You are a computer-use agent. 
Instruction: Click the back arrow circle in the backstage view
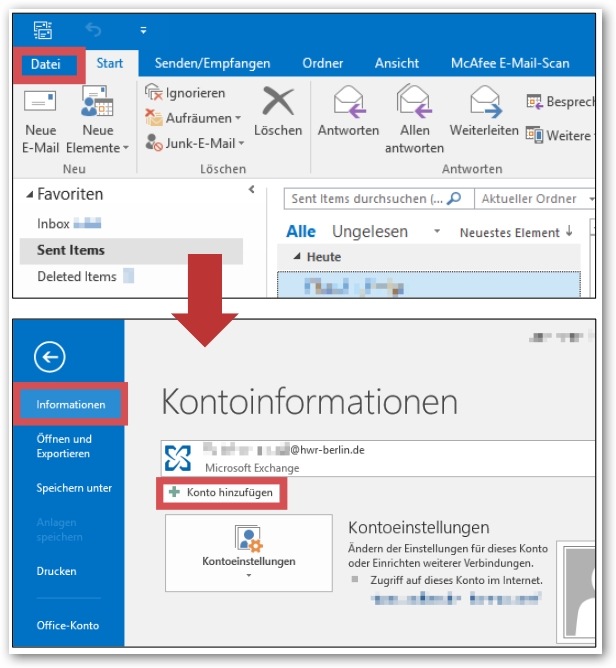(x=50, y=357)
